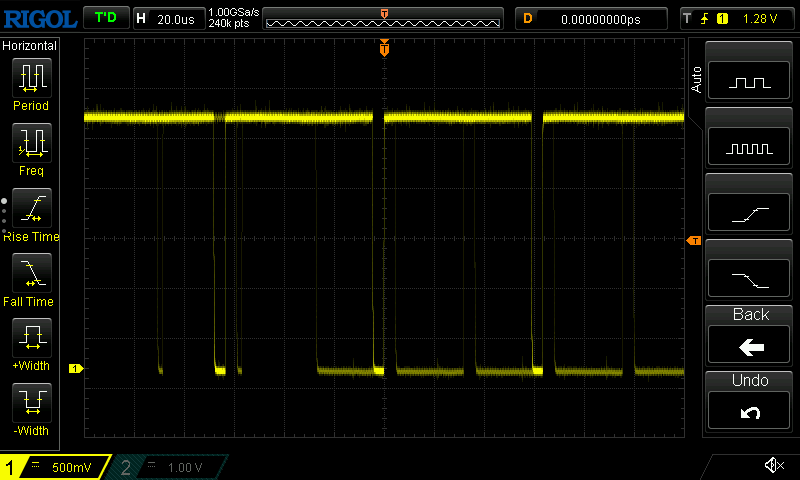Choose the Fall Time measurement
Screen dimensions: 800x480
31,274
